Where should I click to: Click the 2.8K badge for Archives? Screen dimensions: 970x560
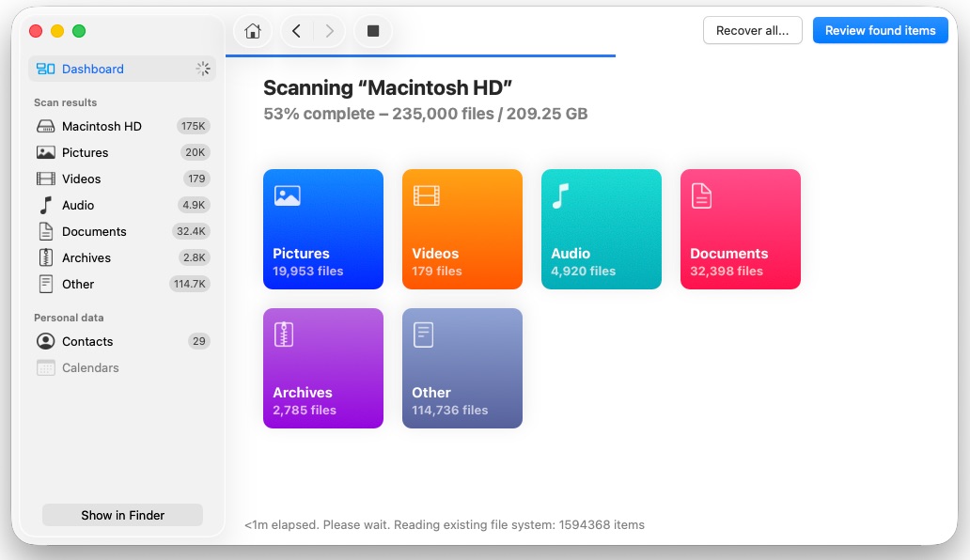click(x=195, y=257)
